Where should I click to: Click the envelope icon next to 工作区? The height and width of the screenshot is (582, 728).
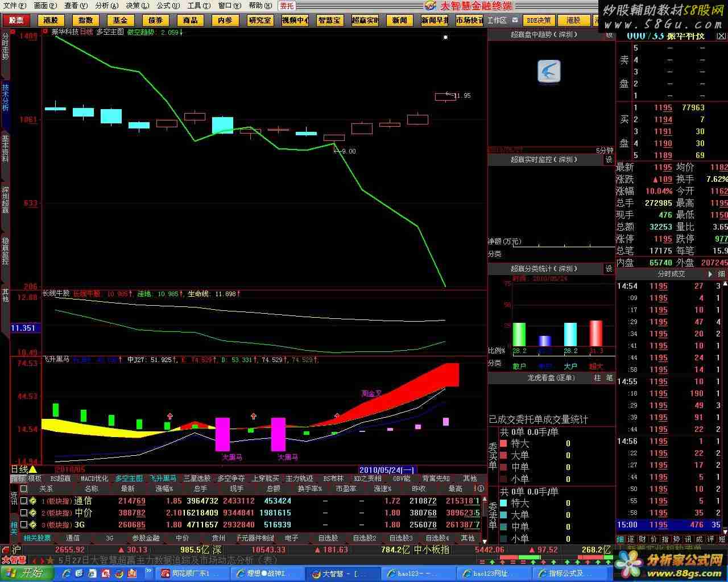515,20
